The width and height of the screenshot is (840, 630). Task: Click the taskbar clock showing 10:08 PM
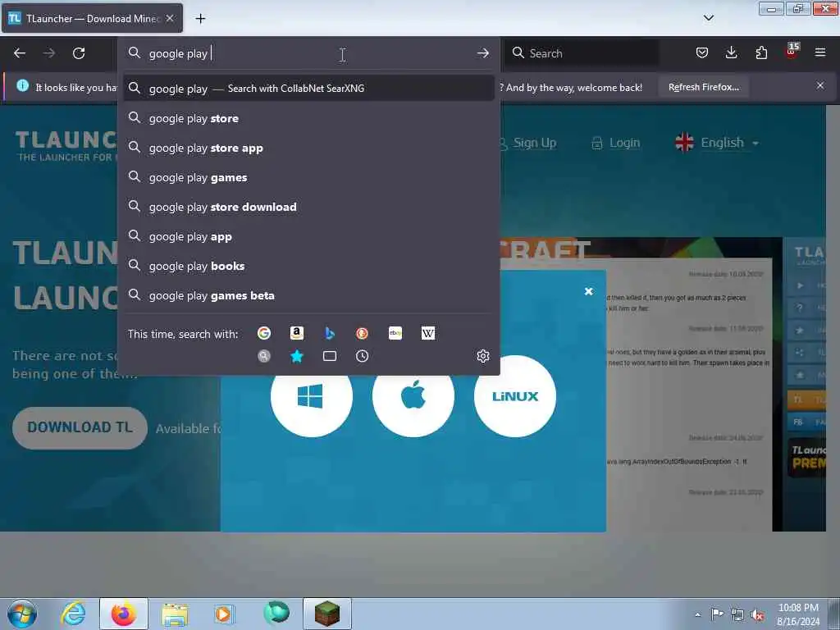(x=798, y=614)
